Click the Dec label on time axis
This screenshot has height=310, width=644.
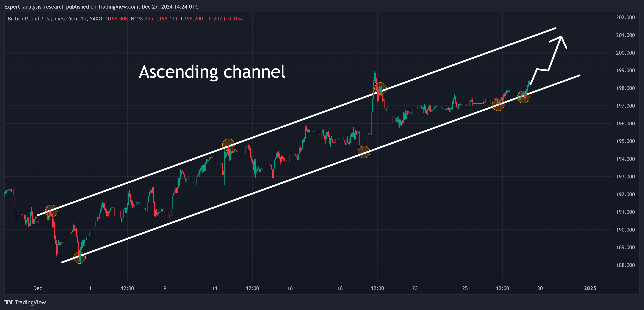coord(38,288)
